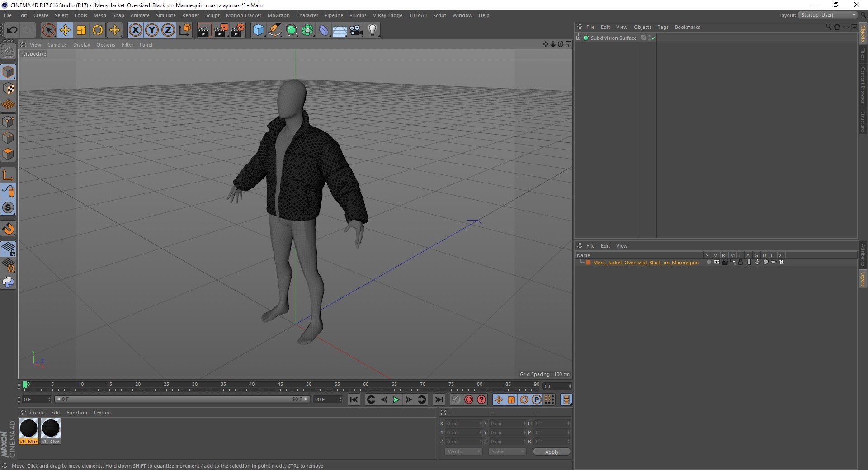The height and width of the screenshot is (470, 868).
Task: Activate the Scale tool in top toolbar
Action: [81, 30]
